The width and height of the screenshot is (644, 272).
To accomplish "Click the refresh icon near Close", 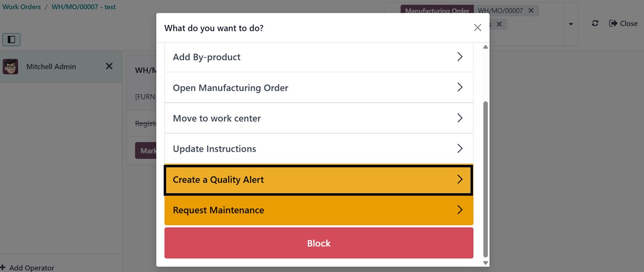I will (x=595, y=23).
